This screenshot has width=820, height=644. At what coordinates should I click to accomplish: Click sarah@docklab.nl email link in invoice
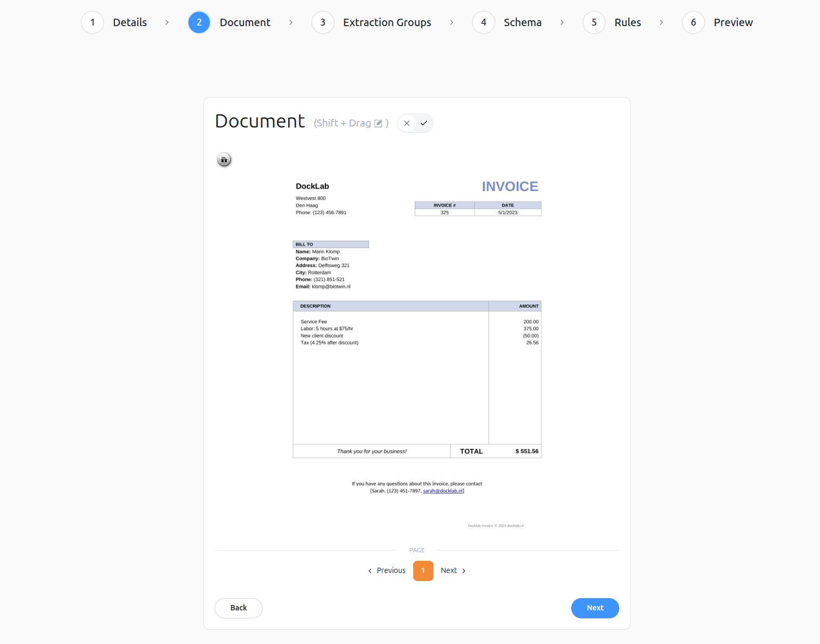pos(443,491)
